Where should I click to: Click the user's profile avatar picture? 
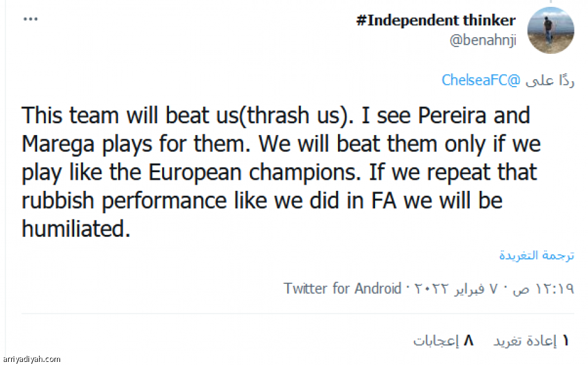(550, 30)
